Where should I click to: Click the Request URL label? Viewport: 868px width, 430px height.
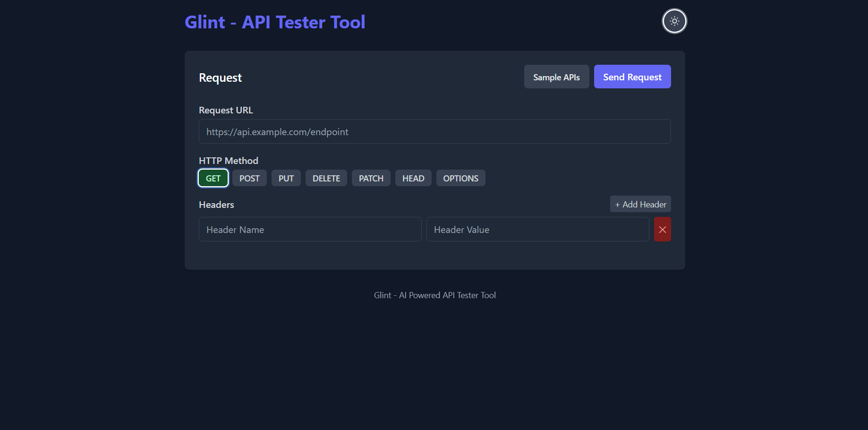pos(226,110)
